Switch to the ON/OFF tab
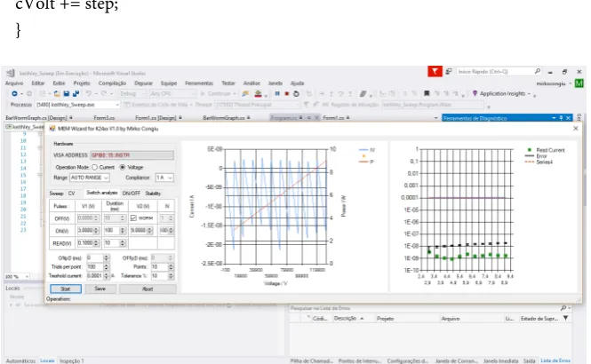This screenshot has width=591, height=364. (132, 194)
